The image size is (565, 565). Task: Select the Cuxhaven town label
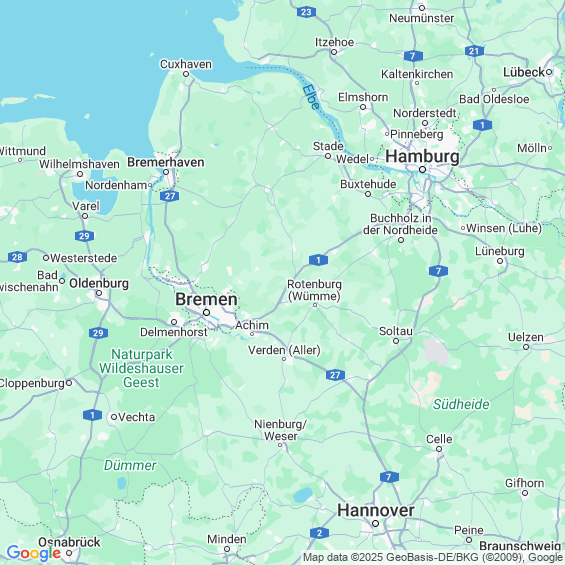coord(186,64)
